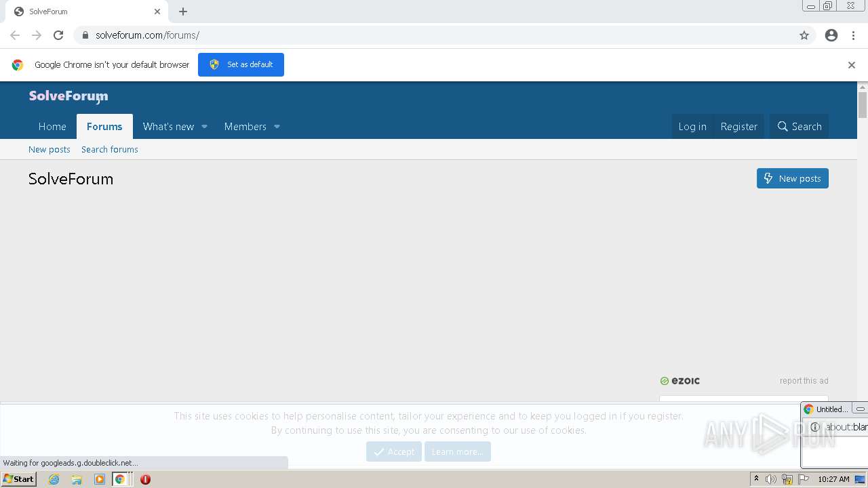Open the Home nav tab

(52, 127)
